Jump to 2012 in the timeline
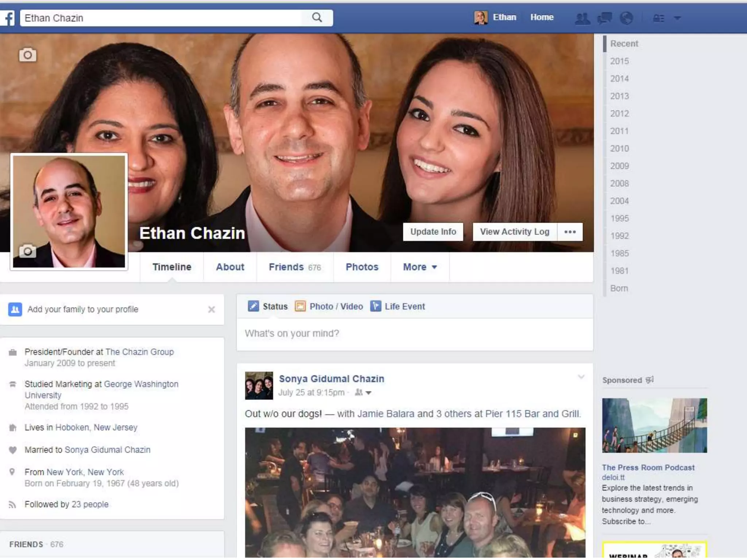Viewport: 747px width, 560px height. [619, 114]
